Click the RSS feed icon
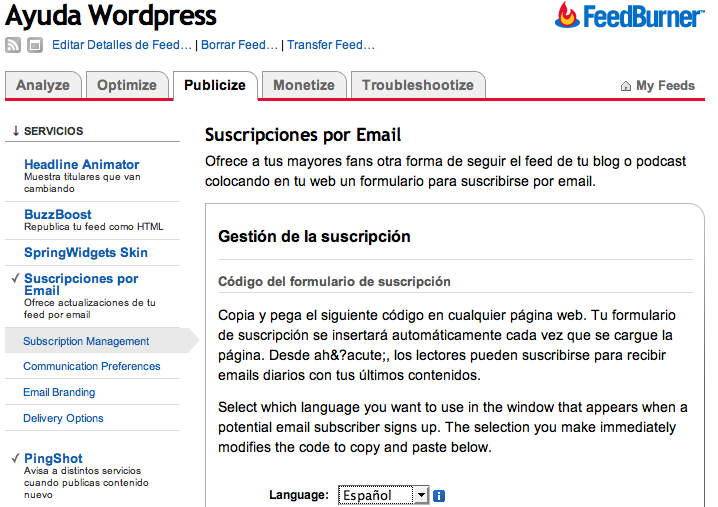 point(14,45)
